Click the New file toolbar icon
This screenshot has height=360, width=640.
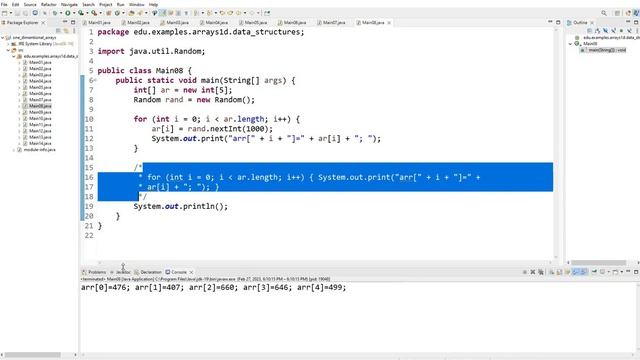(x=4, y=13)
